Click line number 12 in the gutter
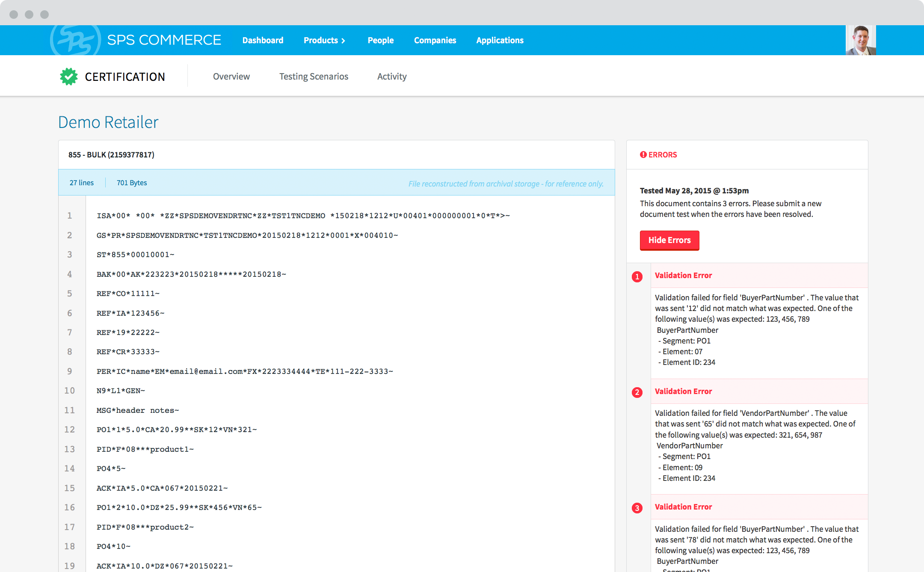 [x=69, y=430]
